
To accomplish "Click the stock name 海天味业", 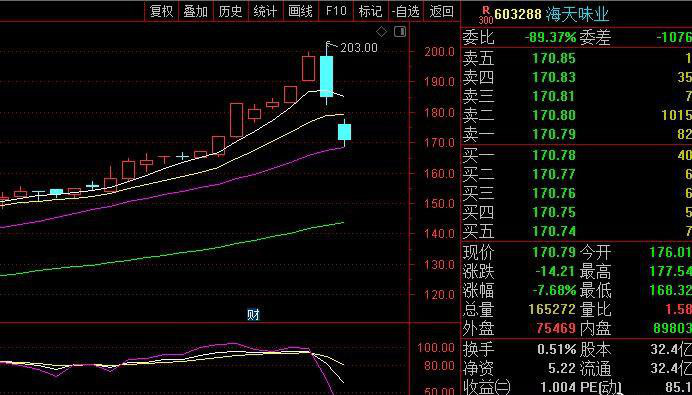I will point(577,15).
